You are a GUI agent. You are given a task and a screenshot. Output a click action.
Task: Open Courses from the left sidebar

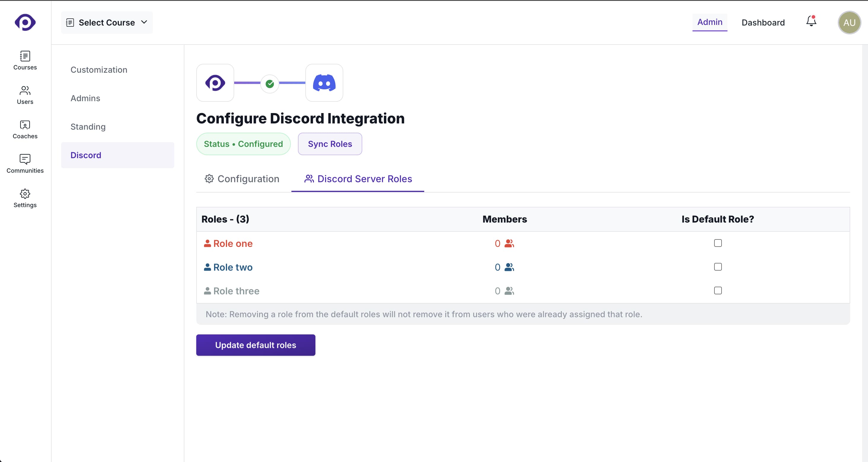pyautogui.click(x=25, y=60)
